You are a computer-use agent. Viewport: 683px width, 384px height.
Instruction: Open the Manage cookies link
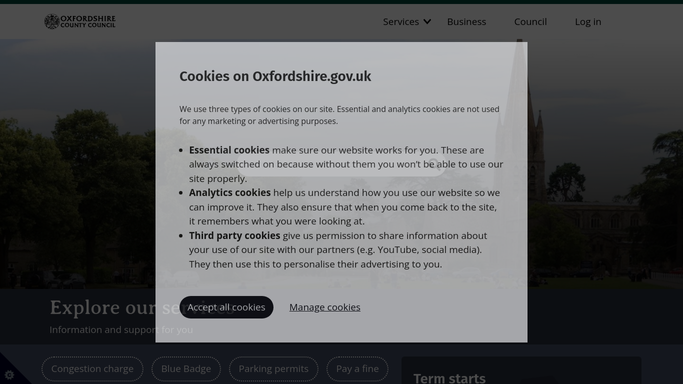(325, 307)
